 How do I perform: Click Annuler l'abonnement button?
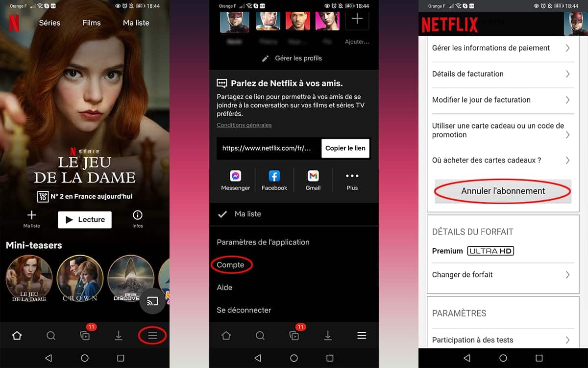click(503, 191)
